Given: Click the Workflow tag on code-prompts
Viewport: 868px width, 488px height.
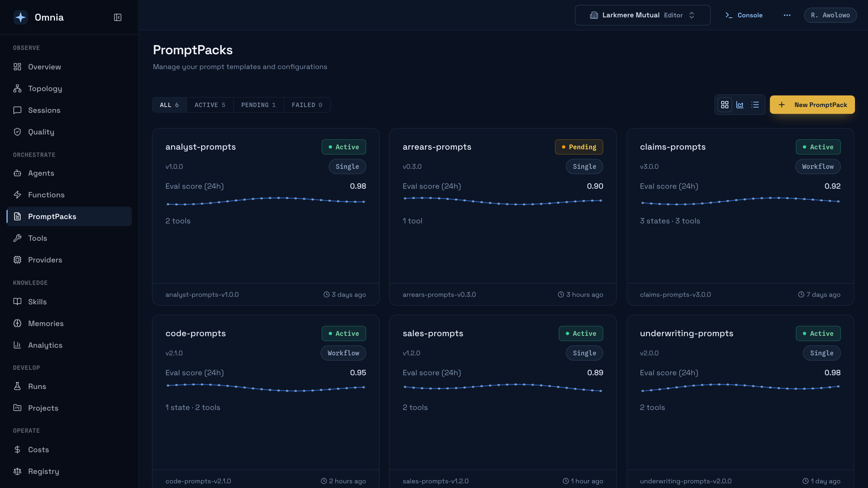Looking at the screenshot, I should tap(343, 353).
